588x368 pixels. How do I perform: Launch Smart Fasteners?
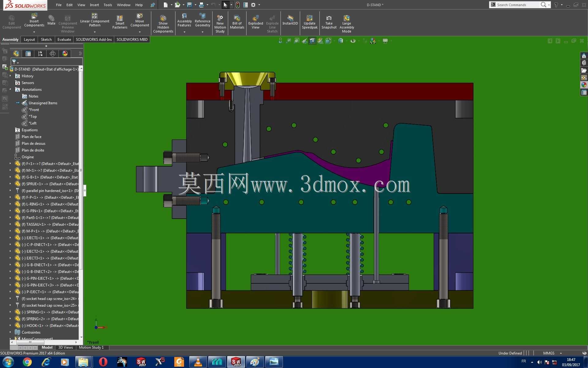(x=120, y=22)
